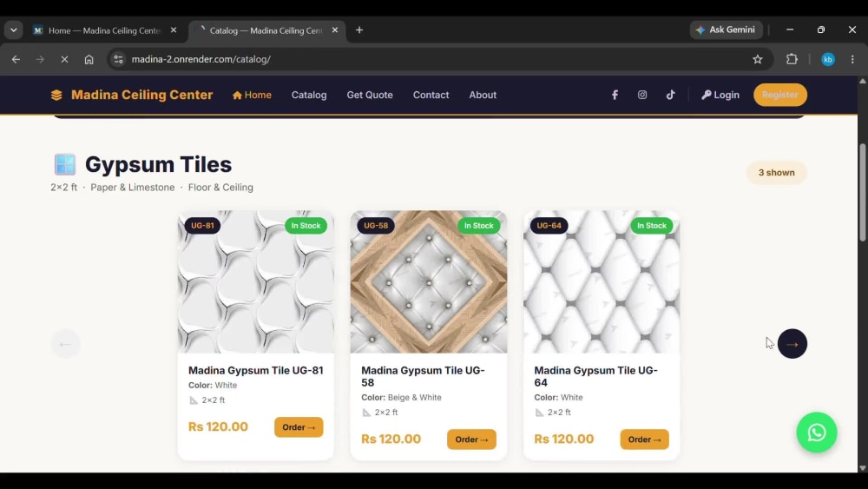
Task: Close the Catalog — Madina Ceiling Center tab
Action: [x=335, y=30]
